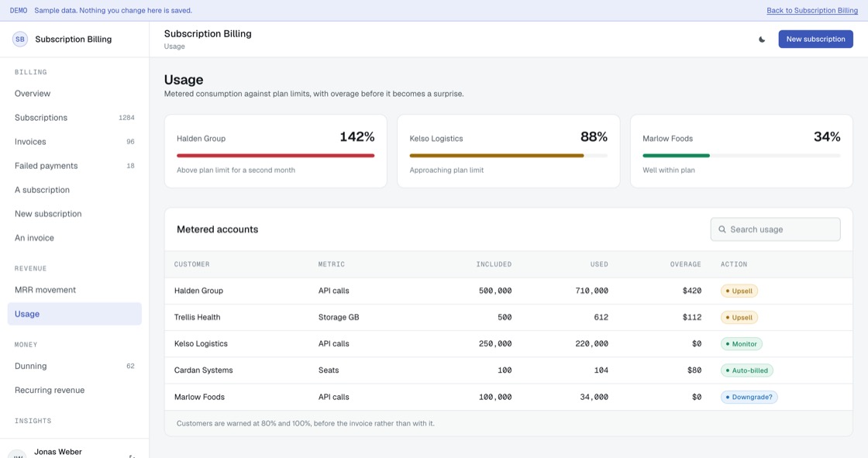
Task: Open New subscription sidebar item
Action: [x=74, y=214]
